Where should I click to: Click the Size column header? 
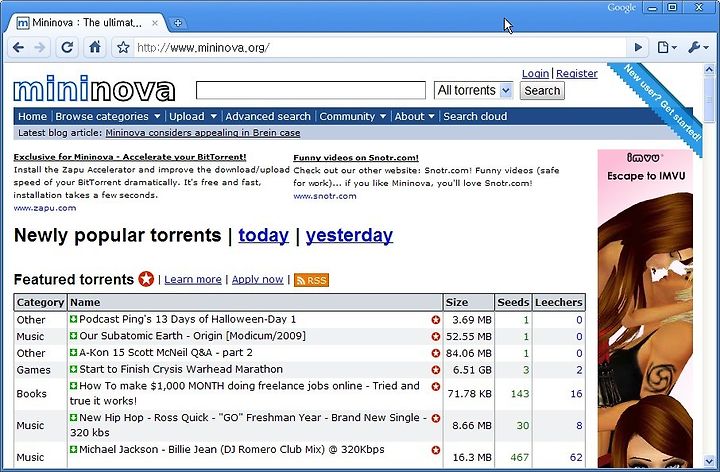(468, 303)
